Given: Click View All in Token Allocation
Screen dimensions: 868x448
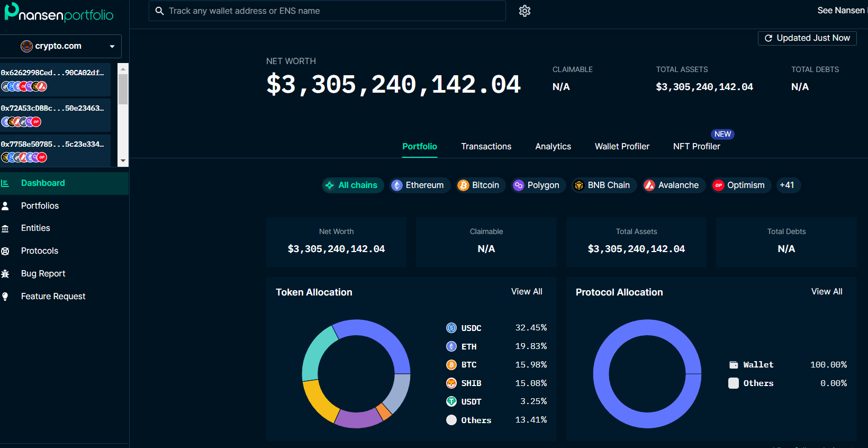Looking at the screenshot, I should point(526,292).
